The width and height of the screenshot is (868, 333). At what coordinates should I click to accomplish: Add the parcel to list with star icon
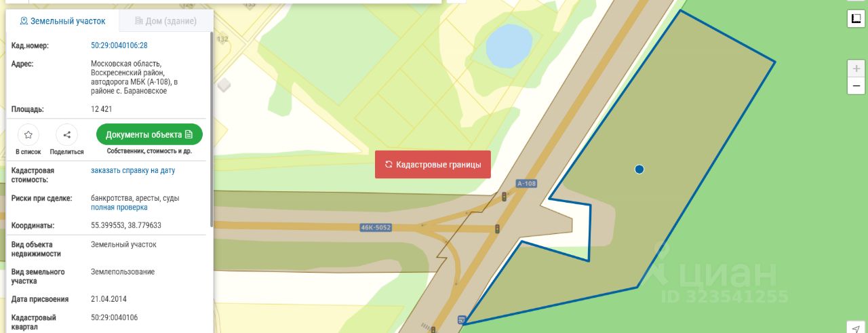coord(28,134)
